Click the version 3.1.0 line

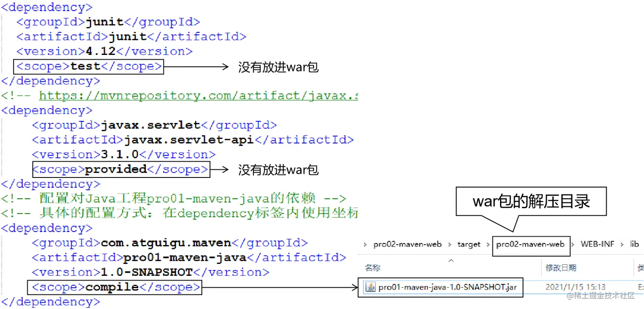[x=124, y=154]
